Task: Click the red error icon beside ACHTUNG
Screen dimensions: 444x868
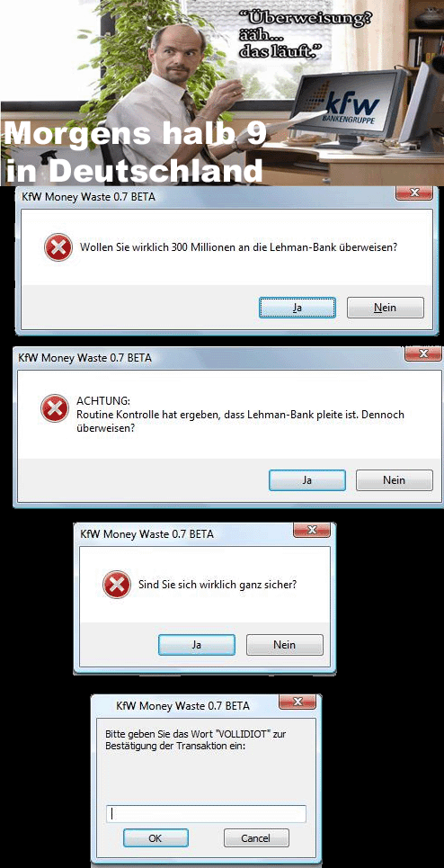Action: point(55,409)
